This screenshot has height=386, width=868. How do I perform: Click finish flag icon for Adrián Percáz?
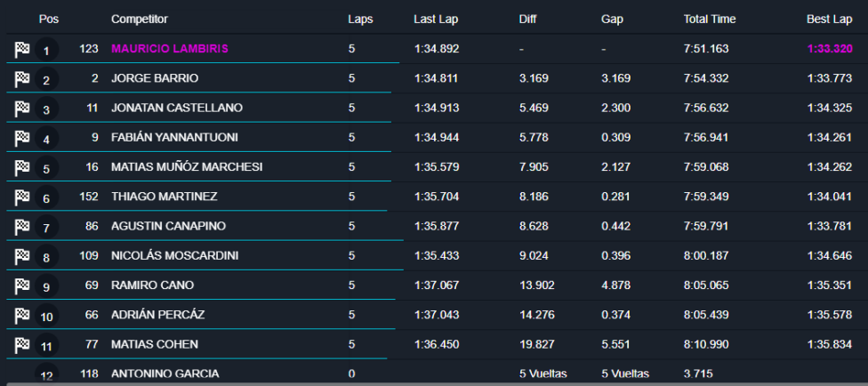[22, 315]
